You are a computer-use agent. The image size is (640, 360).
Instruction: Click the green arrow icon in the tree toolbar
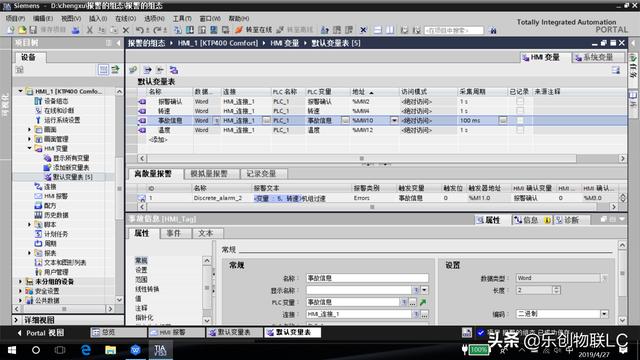tap(116, 70)
